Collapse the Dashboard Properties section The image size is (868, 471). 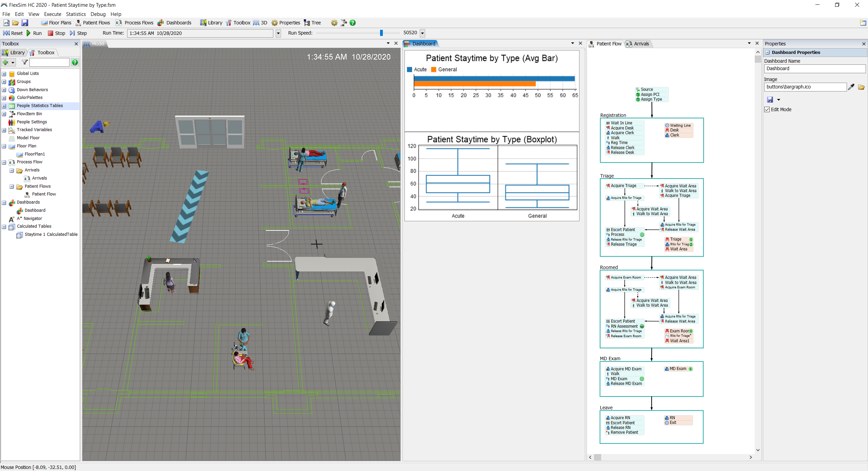768,53
